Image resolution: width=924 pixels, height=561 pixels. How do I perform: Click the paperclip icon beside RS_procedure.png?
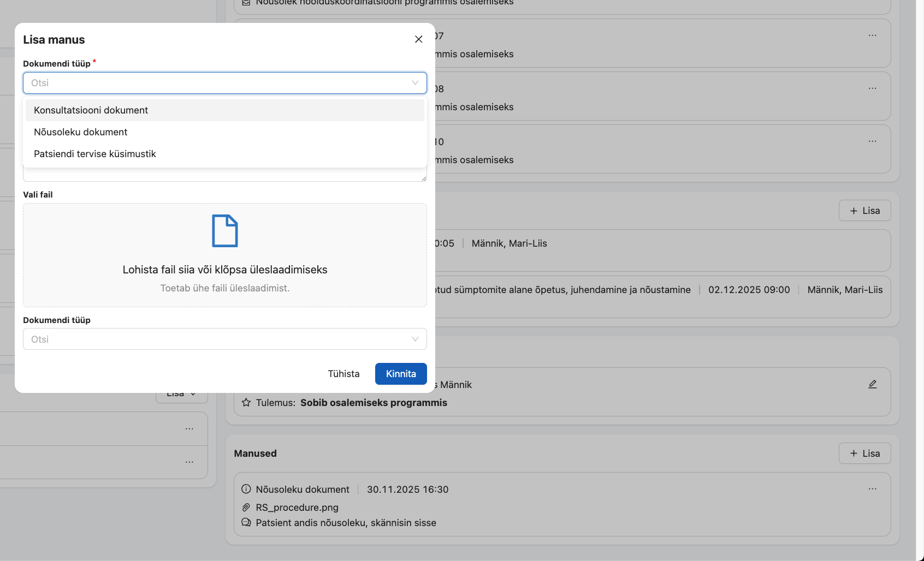pyautogui.click(x=246, y=508)
